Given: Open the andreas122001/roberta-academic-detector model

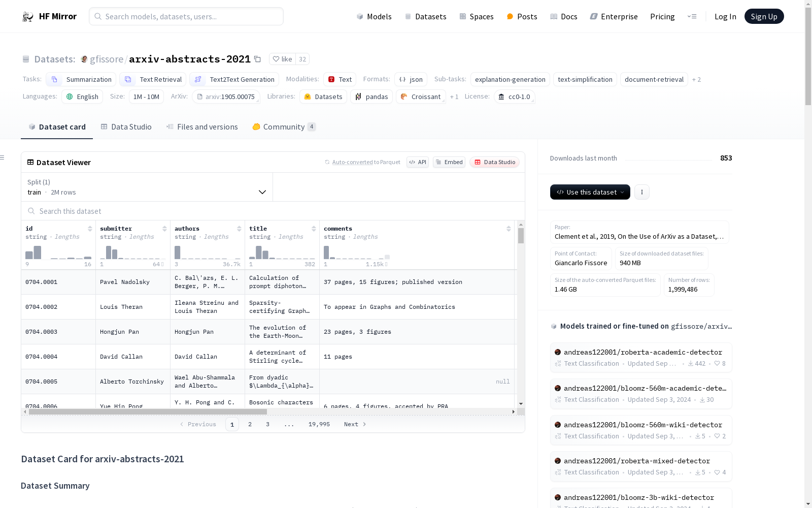Looking at the screenshot, I should point(641,357).
